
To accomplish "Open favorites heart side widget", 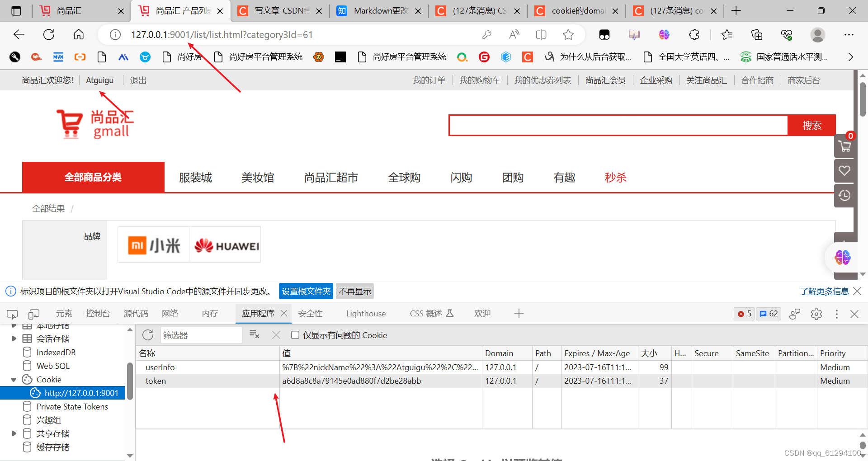I will [x=844, y=170].
